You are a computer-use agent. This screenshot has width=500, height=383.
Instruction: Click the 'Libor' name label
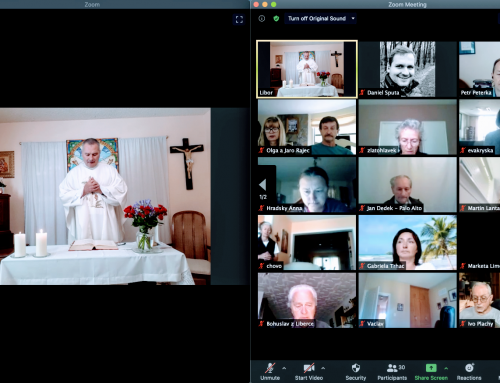click(266, 93)
